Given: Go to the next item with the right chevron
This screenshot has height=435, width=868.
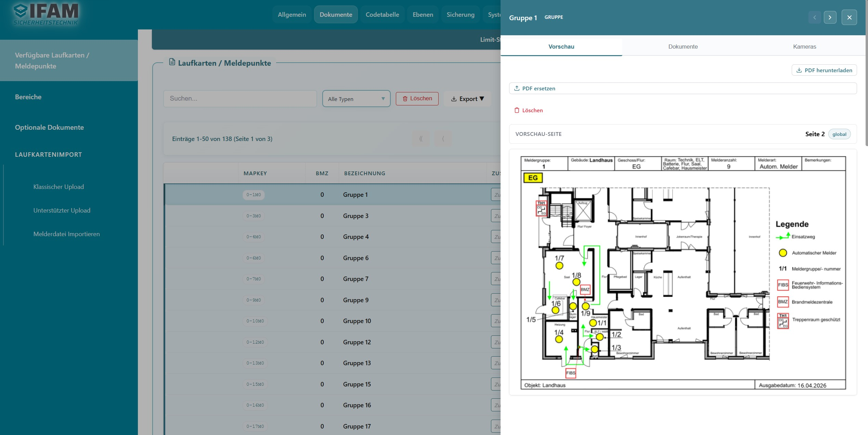Looking at the screenshot, I should [830, 17].
